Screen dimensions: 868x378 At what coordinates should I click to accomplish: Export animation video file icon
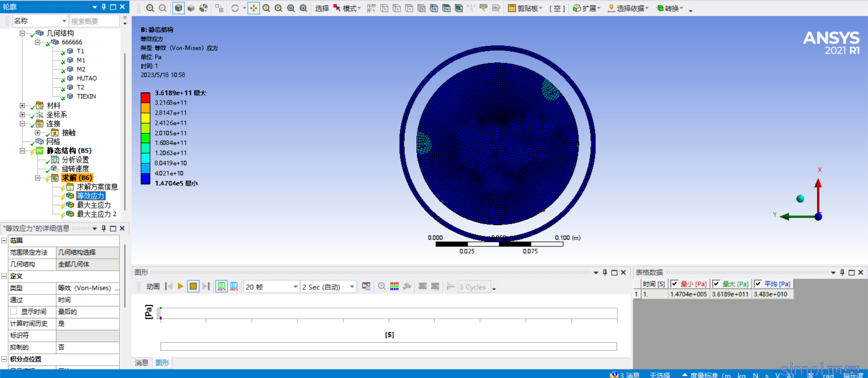pyautogui.click(x=366, y=286)
